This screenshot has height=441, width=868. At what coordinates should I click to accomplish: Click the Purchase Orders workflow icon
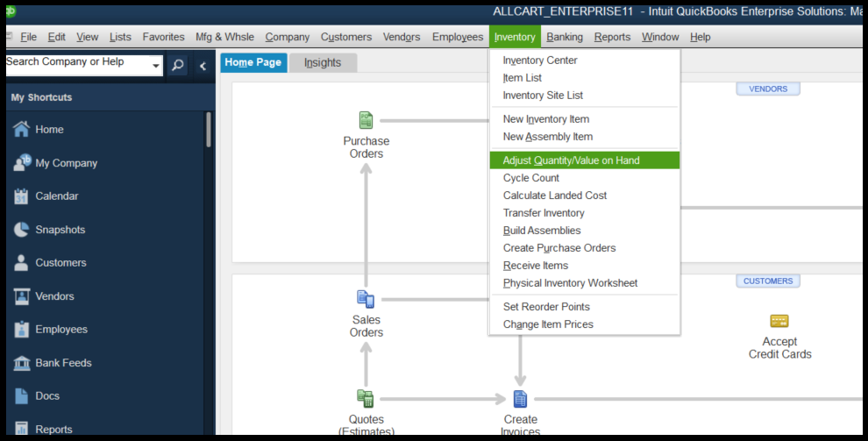click(366, 121)
